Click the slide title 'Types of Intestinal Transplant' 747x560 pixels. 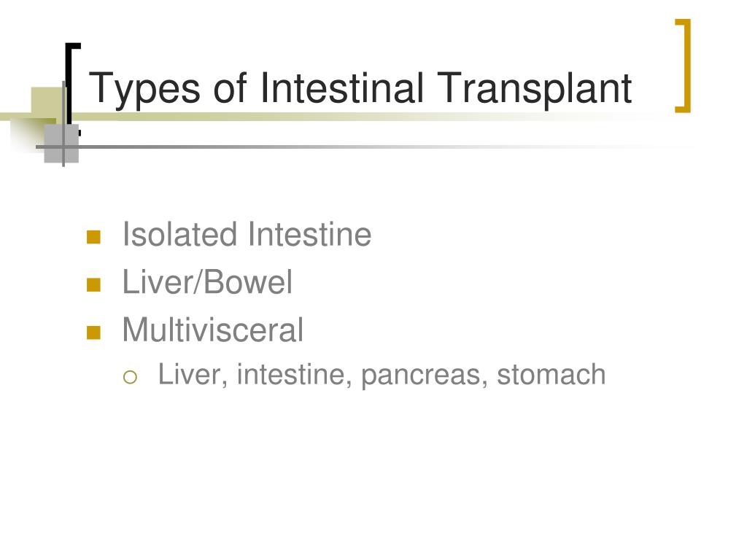[360, 88]
